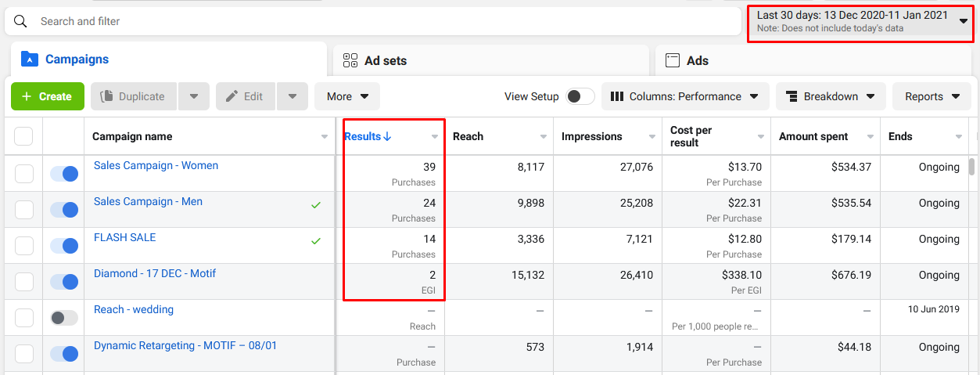980x375 pixels.
Task: Open the Reports dropdown
Action: tap(932, 96)
